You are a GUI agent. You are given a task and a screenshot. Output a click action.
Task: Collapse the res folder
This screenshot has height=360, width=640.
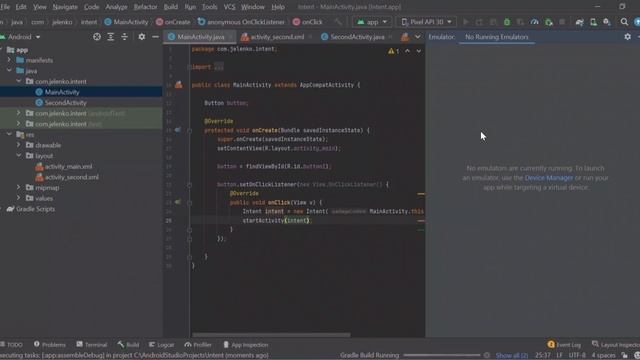(9, 134)
